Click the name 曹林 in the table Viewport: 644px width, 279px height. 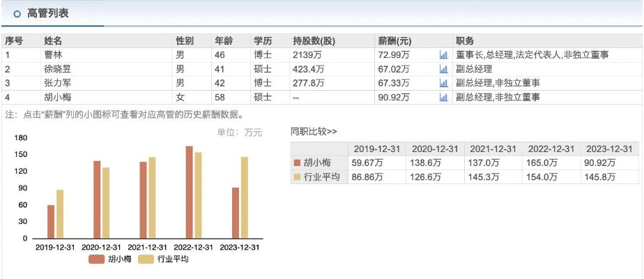pos(54,54)
